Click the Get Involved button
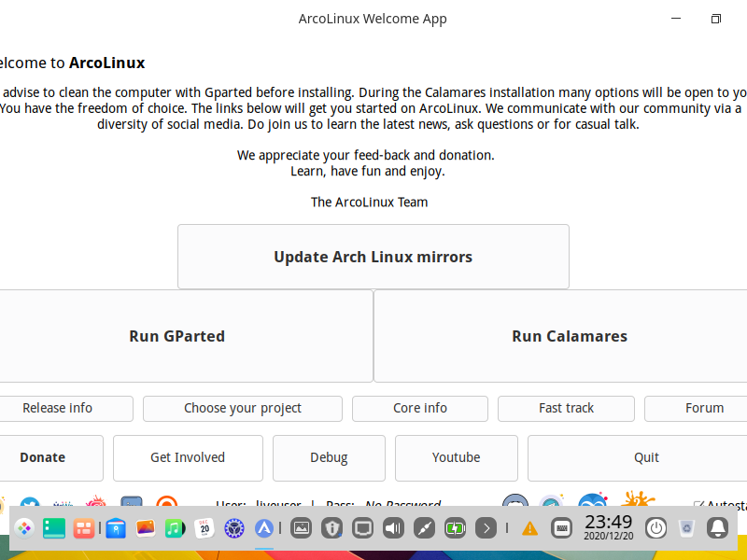 (188, 457)
